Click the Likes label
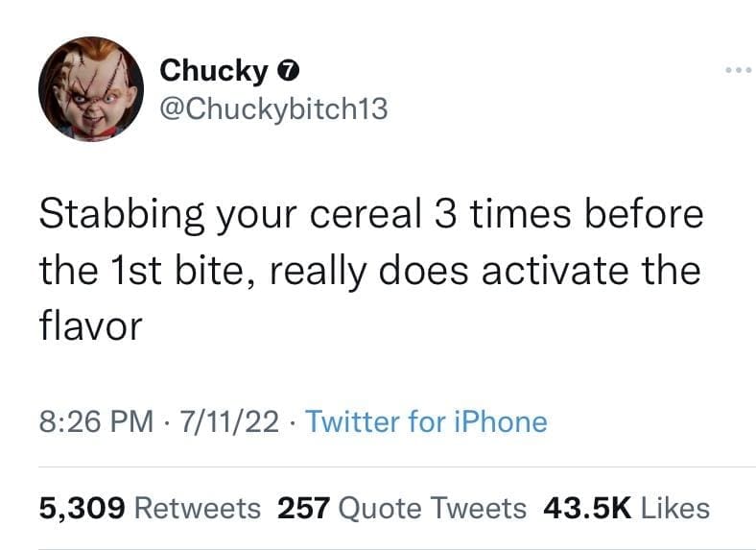Viewport: 756px width, 550px height. (x=674, y=507)
